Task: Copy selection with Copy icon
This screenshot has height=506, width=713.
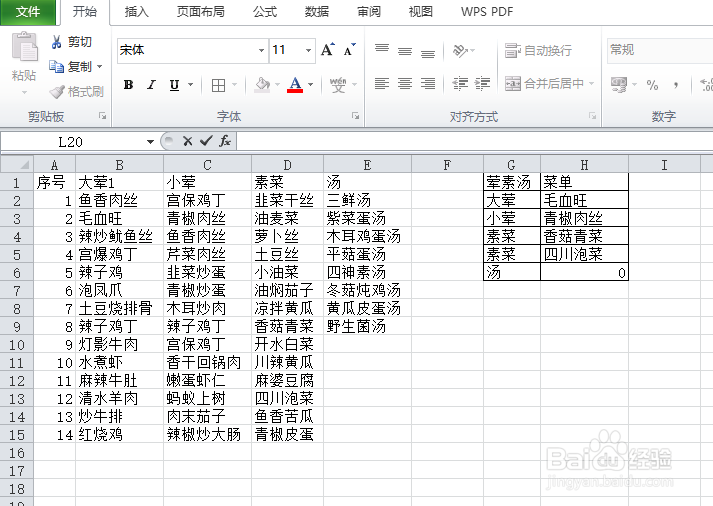Action: coord(56,67)
